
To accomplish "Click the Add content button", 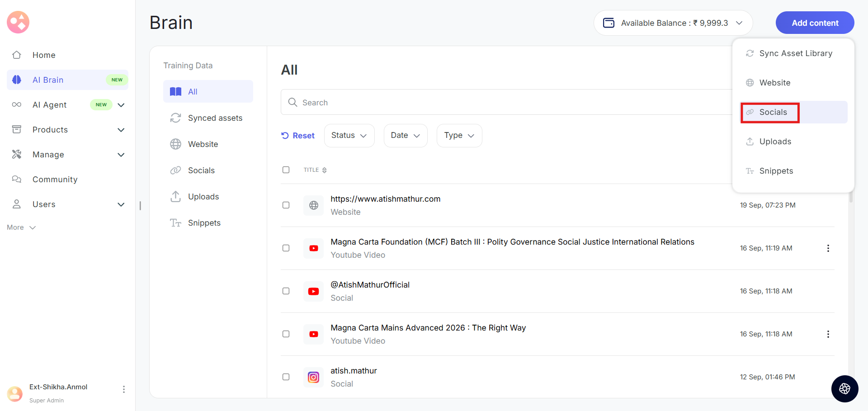I will click(x=814, y=23).
